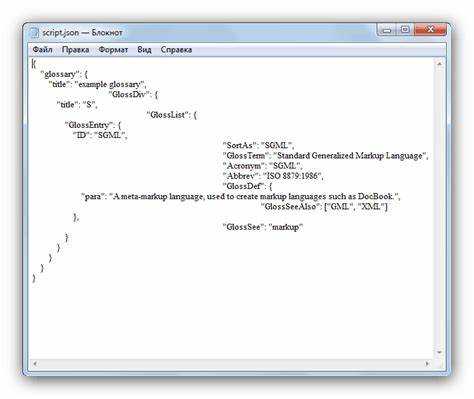This screenshot has height=399, width=474.
Task: Click the "example glossary" value text
Action: [109, 84]
